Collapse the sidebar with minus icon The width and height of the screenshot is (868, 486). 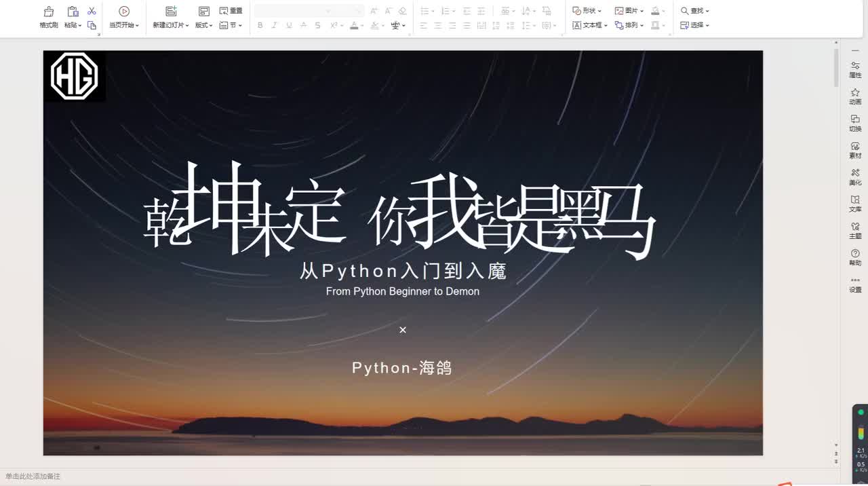855,51
